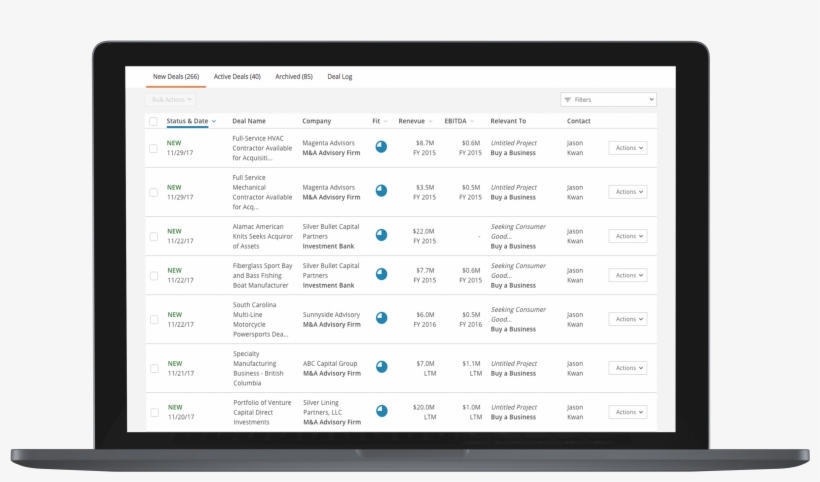Sort by the Fit column
This screenshot has height=482, width=820.
click(380, 121)
